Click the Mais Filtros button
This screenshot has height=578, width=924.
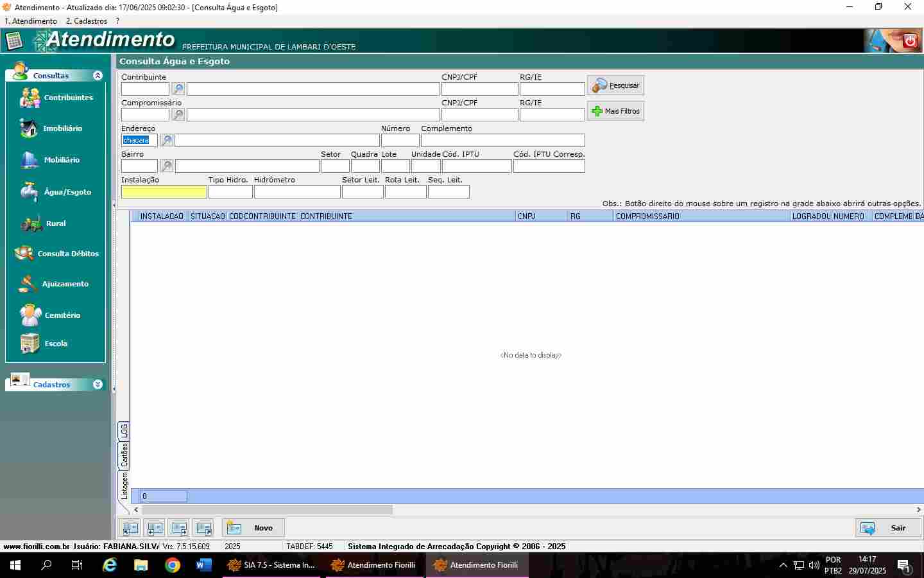(x=615, y=111)
